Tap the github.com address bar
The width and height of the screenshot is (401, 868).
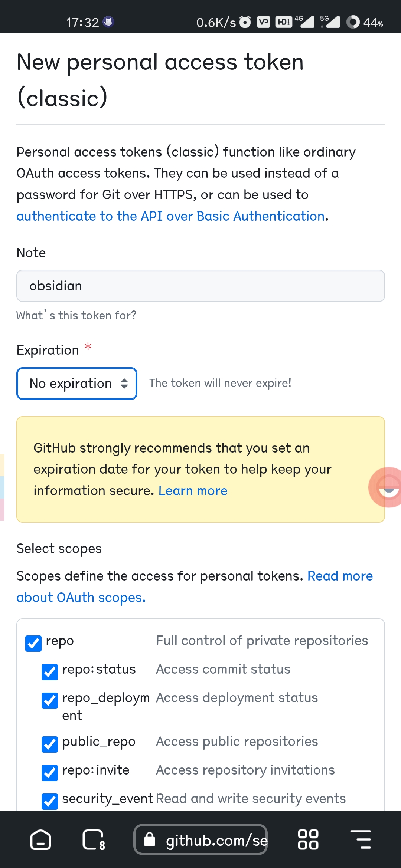point(215,839)
